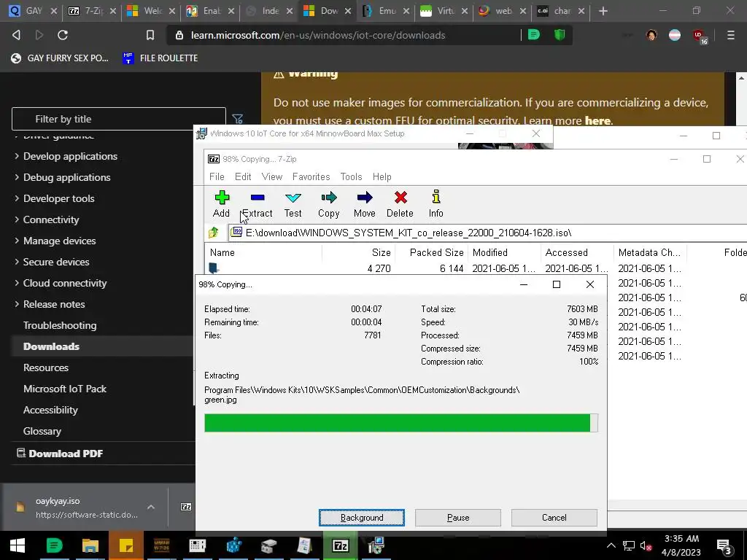This screenshot has width=747, height=560.
Task: Click the 7-Zip icon in the taskbar
Action: [x=340, y=545]
